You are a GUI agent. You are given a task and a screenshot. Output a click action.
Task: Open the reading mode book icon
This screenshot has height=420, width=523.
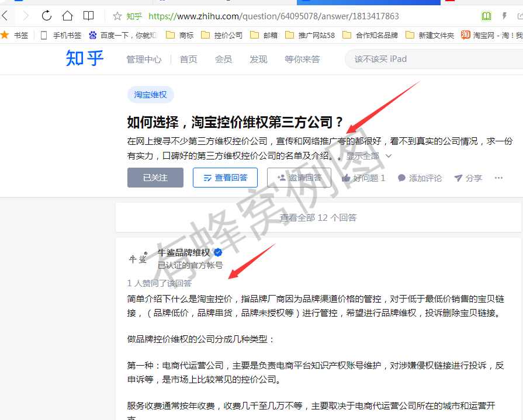pos(88,16)
